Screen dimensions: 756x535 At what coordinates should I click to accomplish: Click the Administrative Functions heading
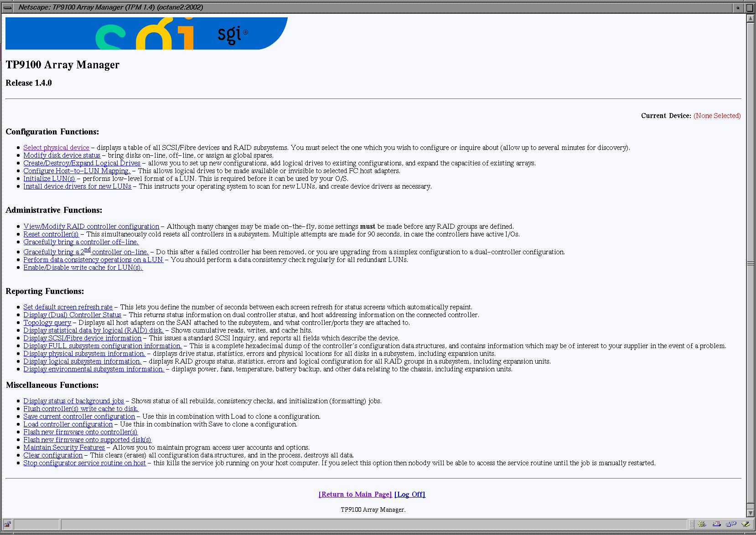click(54, 210)
